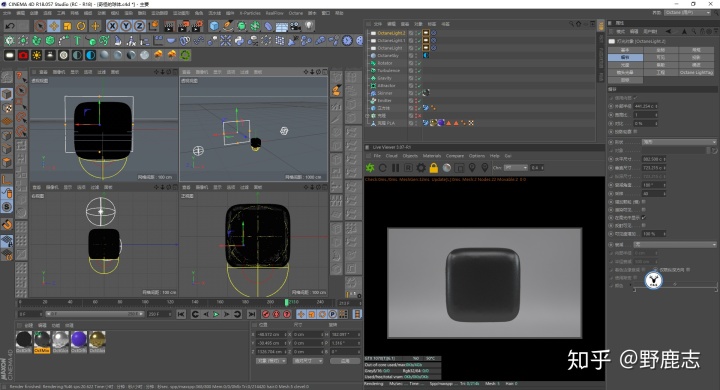This screenshot has height=390, width=720.
Task: Click timeline preview range slider bar
Action: (95, 314)
